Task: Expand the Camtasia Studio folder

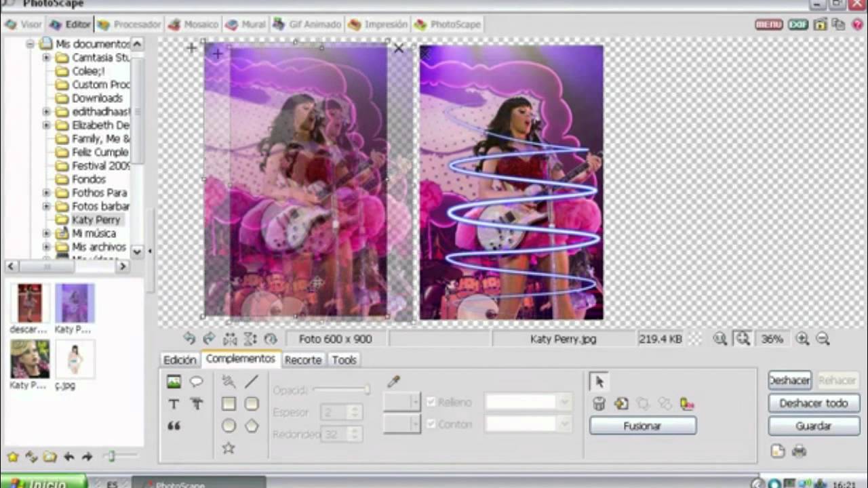Action: 45,57
